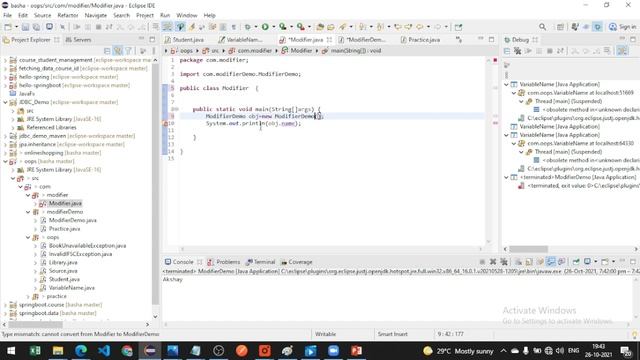Click the New file toolbar icon
The width and height of the screenshot is (640, 360).
[8, 27]
